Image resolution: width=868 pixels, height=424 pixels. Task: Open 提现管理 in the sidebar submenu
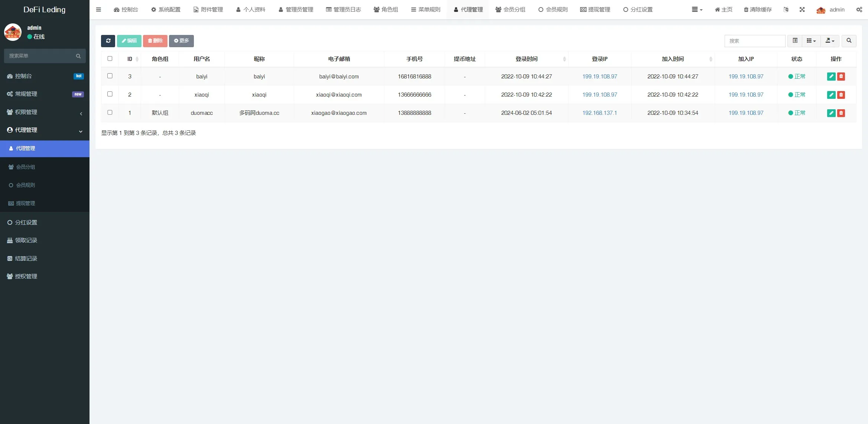25,203
